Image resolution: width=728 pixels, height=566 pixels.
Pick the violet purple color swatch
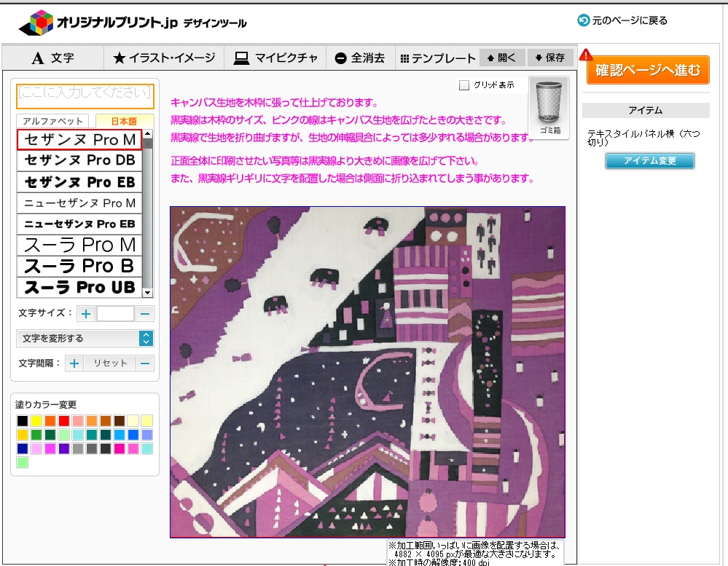[x=64, y=449]
